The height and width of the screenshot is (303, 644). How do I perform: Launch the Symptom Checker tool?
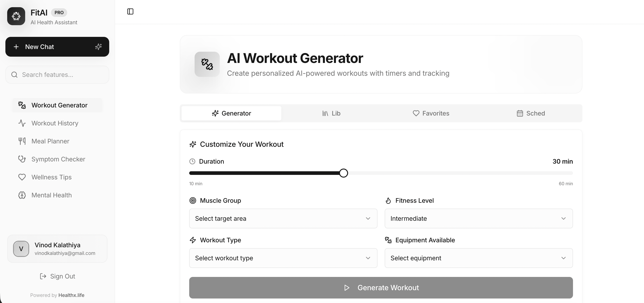click(x=58, y=159)
